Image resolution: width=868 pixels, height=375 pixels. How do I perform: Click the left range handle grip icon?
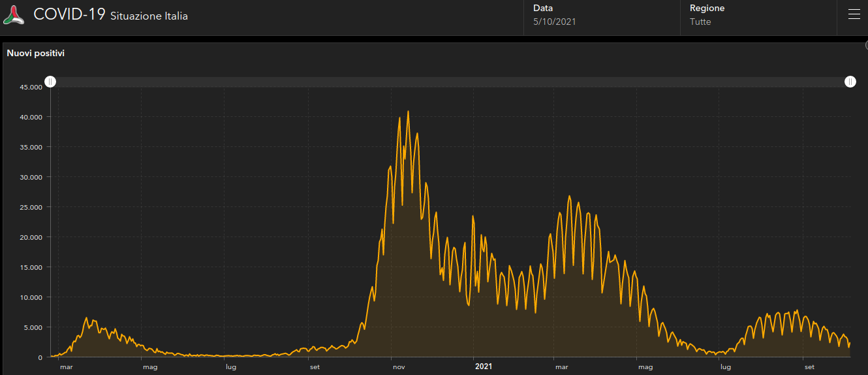coord(51,82)
